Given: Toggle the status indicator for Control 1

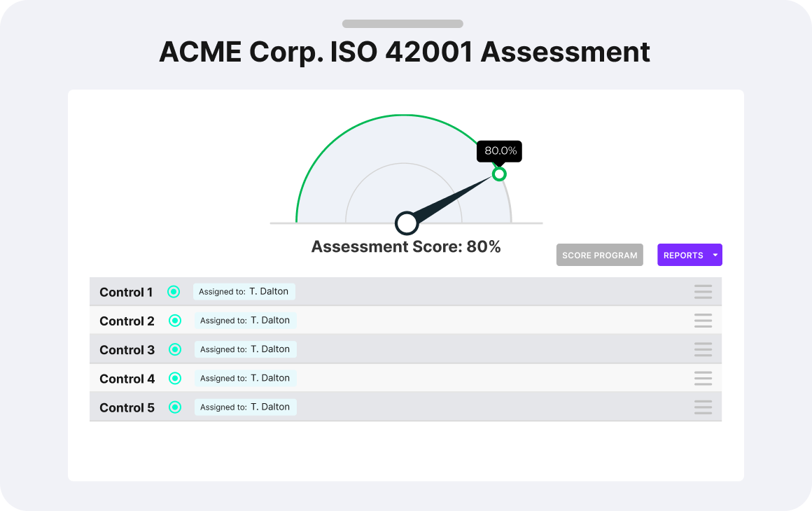Looking at the screenshot, I should pyautogui.click(x=174, y=291).
